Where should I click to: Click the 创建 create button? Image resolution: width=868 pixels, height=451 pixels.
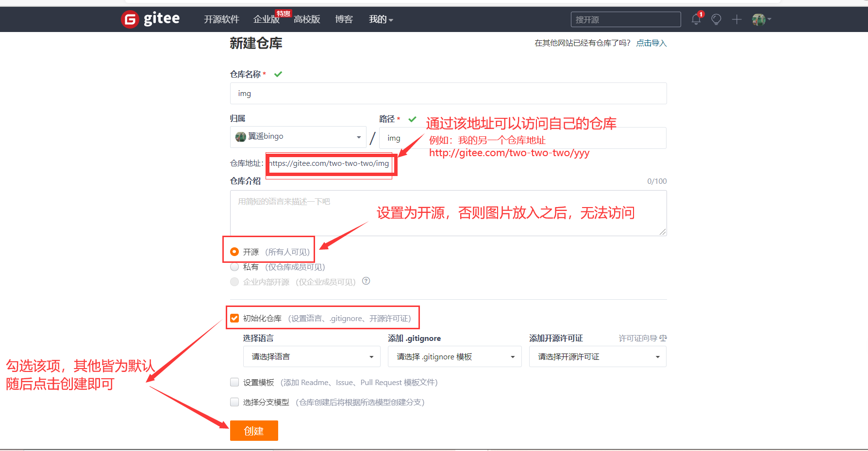pyautogui.click(x=254, y=430)
